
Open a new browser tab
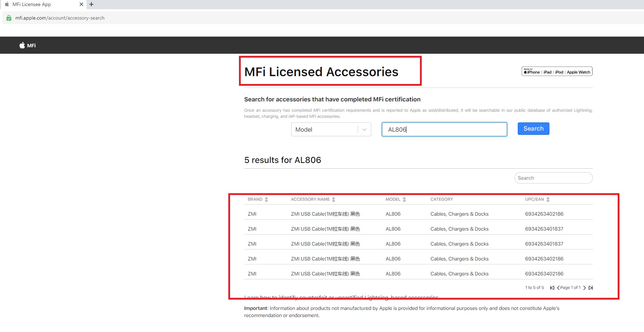91,5
